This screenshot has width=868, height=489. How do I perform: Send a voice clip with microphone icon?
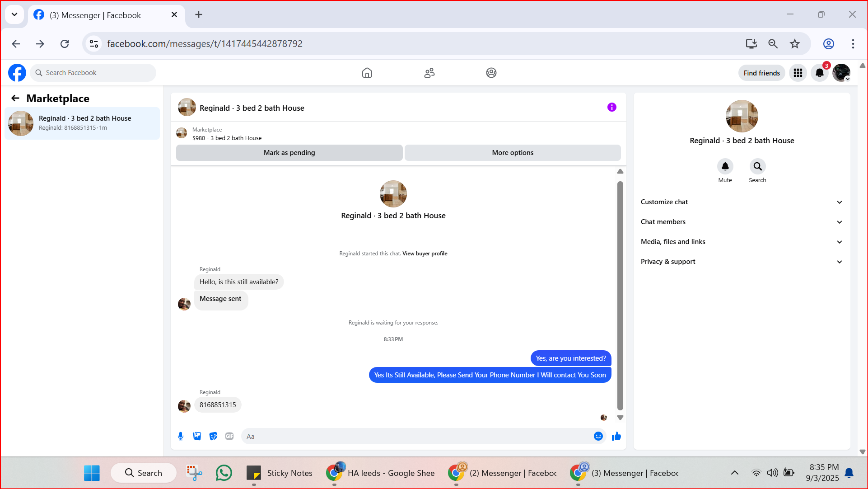[x=181, y=436]
